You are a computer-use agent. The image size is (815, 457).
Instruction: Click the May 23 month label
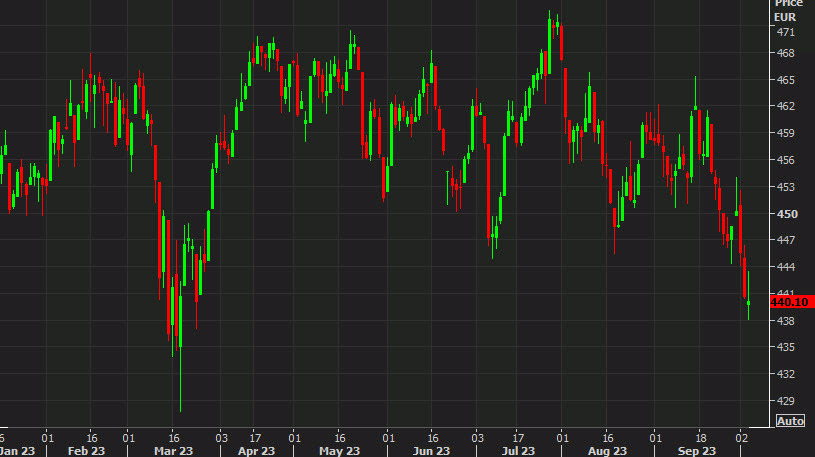click(x=339, y=451)
